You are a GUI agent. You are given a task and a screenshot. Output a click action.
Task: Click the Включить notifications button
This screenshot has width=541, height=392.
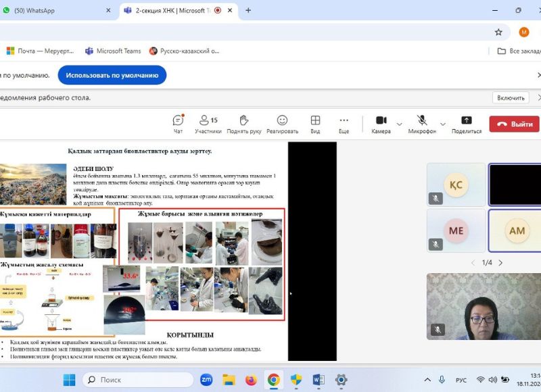(x=511, y=97)
